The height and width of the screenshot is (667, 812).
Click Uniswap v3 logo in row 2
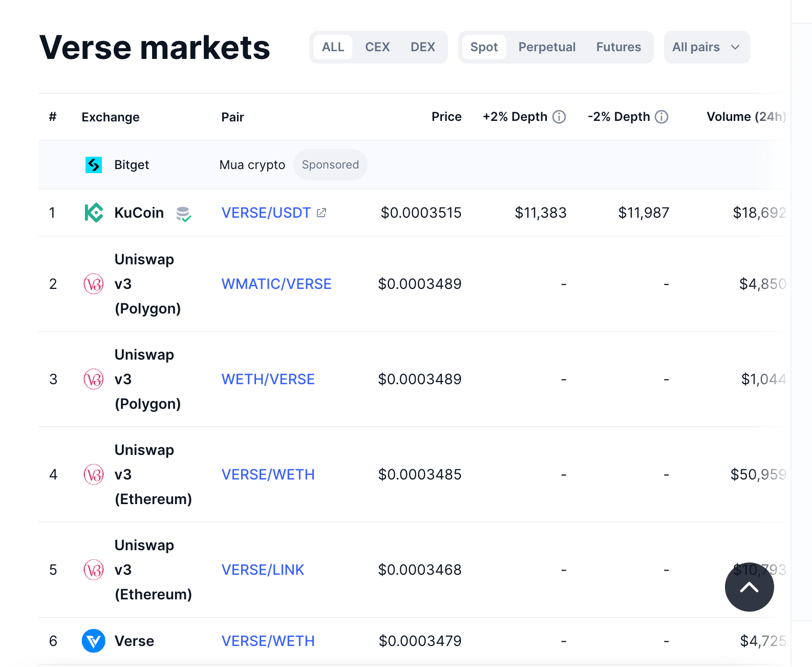[94, 284]
